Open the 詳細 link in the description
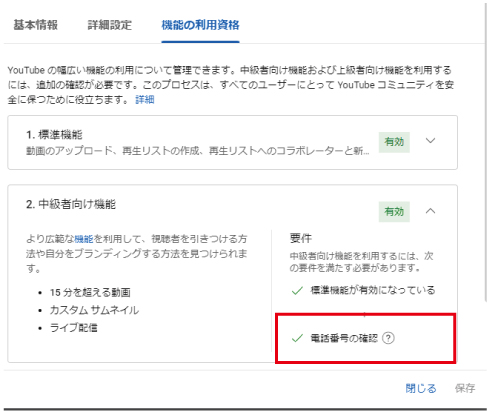 click(145, 99)
